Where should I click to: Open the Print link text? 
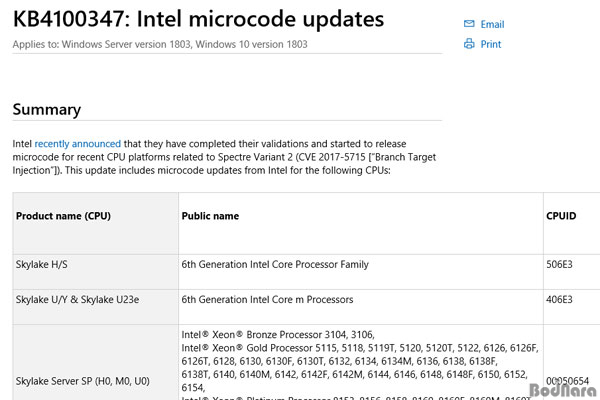pyautogui.click(x=491, y=44)
